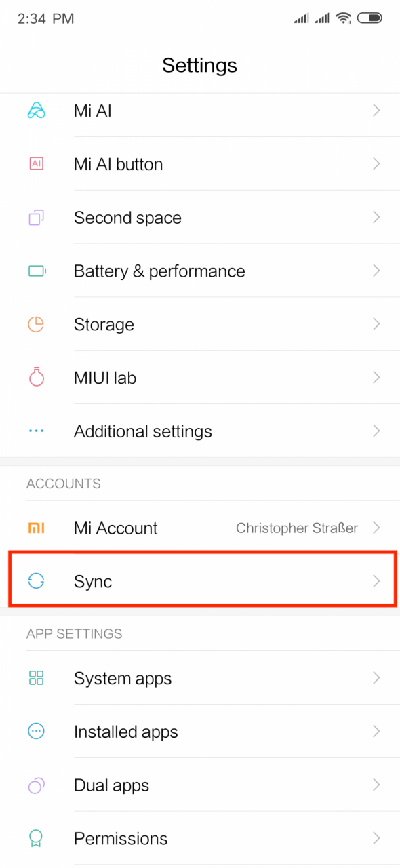Expand Sync using its chevron arrow

tap(376, 581)
